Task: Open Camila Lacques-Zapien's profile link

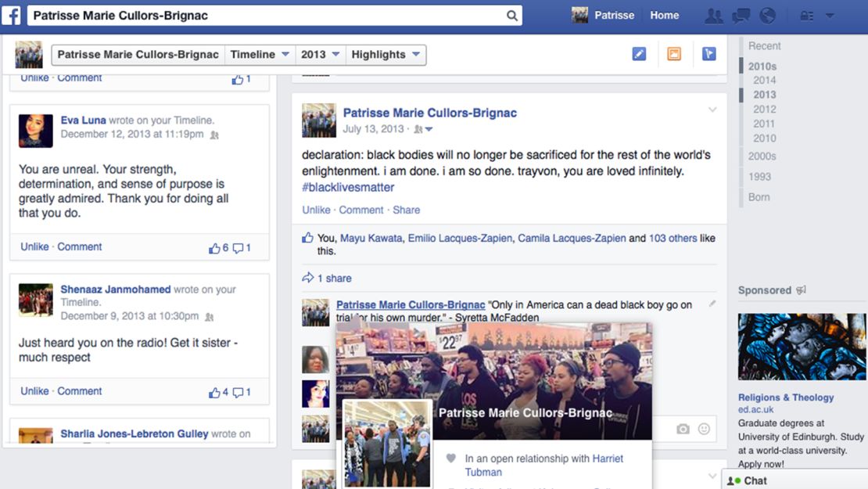Action: [572, 238]
